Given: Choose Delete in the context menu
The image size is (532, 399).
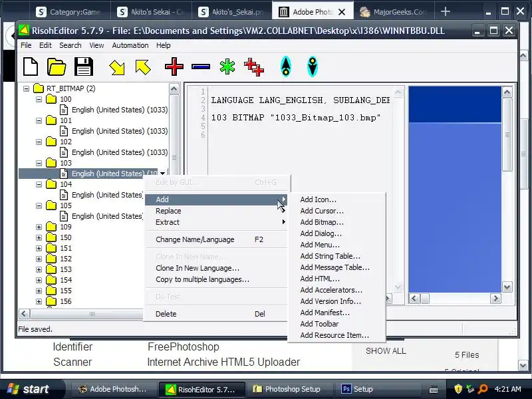Looking at the screenshot, I should point(216,314).
